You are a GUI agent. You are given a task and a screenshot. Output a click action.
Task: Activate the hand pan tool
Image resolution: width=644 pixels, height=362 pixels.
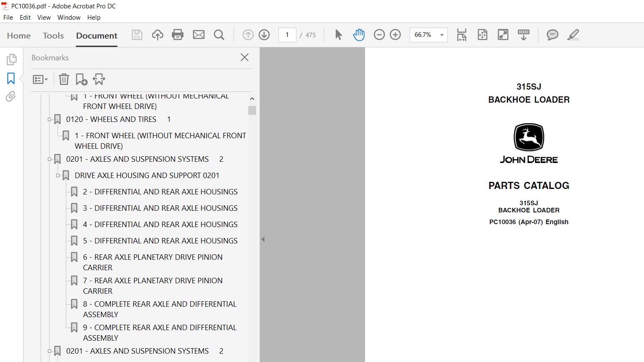coord(359,35)
